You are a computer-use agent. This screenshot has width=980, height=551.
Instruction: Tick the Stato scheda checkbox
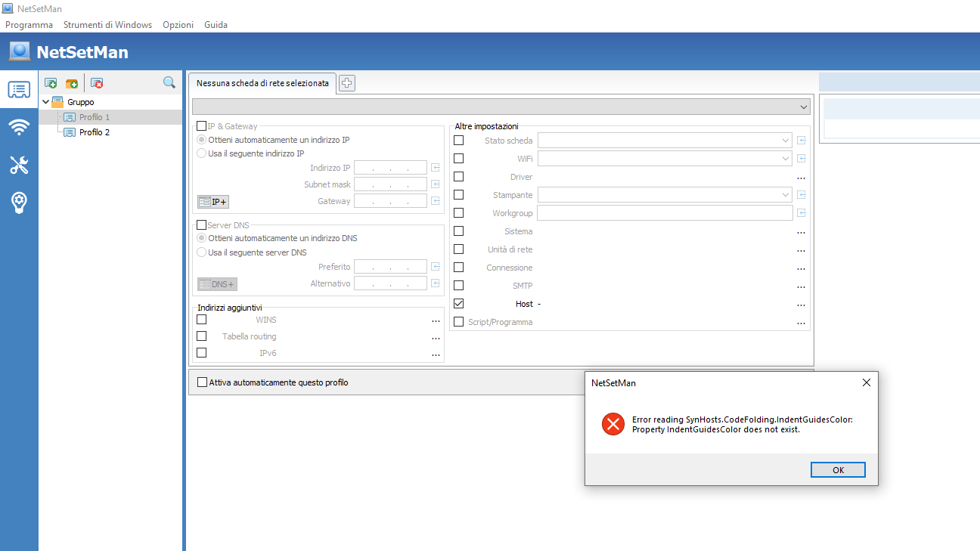click(x=458, y=141)
